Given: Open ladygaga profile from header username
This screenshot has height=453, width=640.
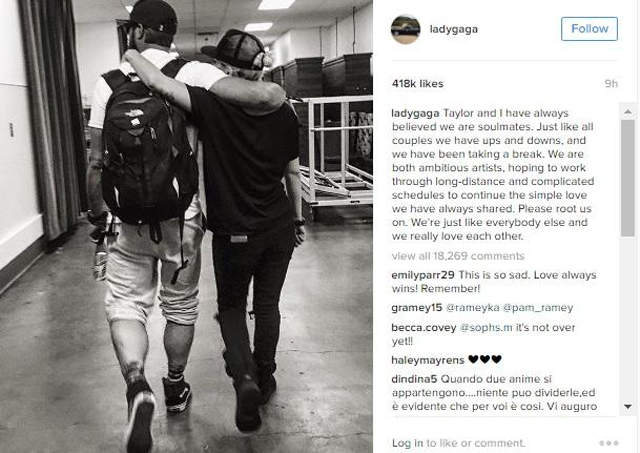Looking at the screenshot, I should pos(453,29).
